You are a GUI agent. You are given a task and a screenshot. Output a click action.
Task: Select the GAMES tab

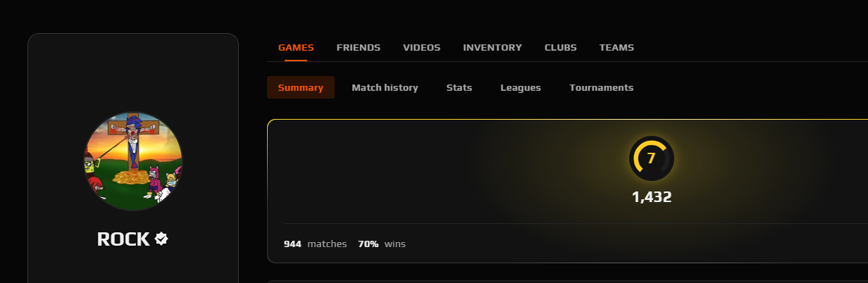[x=296, y=48]
